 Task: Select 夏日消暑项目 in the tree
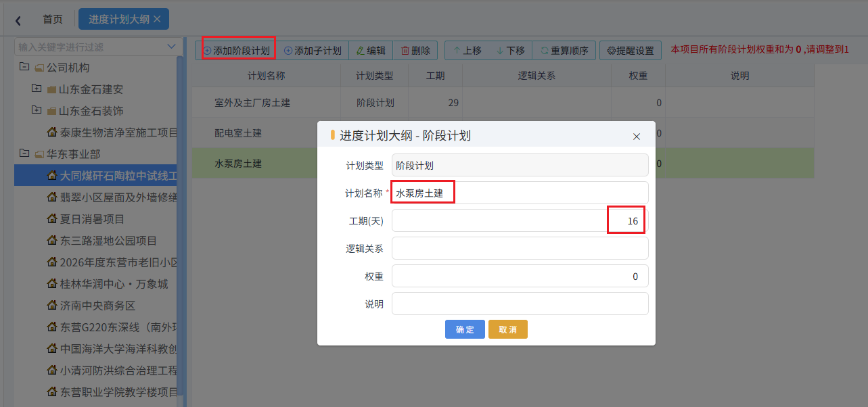coord(92,219)
